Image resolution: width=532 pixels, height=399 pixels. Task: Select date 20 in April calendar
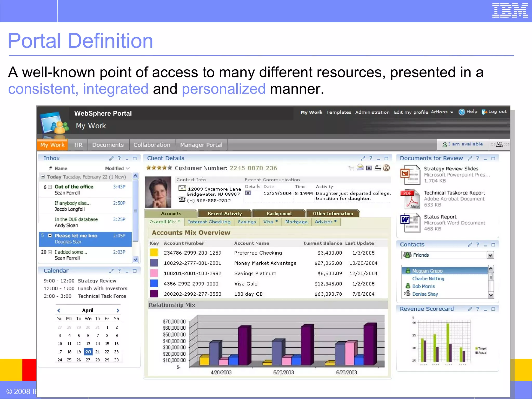tap(88, 352)
